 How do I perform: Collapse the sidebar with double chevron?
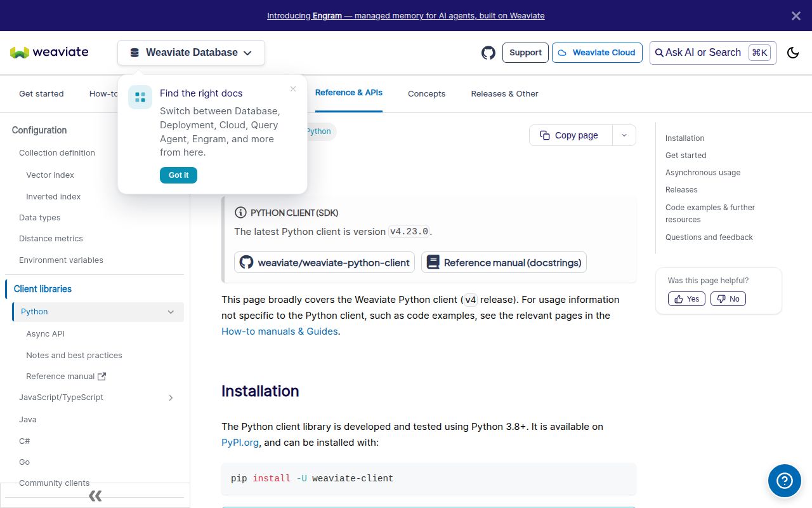click(x=95, y=496)
